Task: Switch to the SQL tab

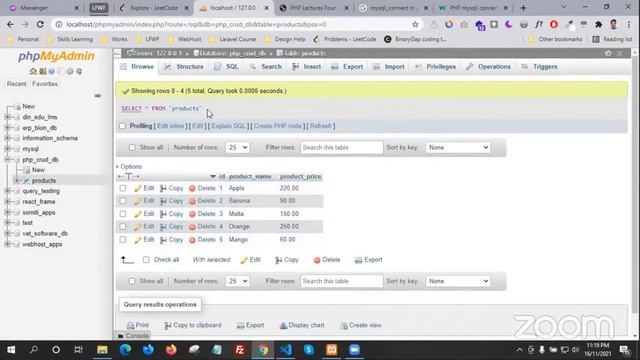Action: tap(227, 67)
